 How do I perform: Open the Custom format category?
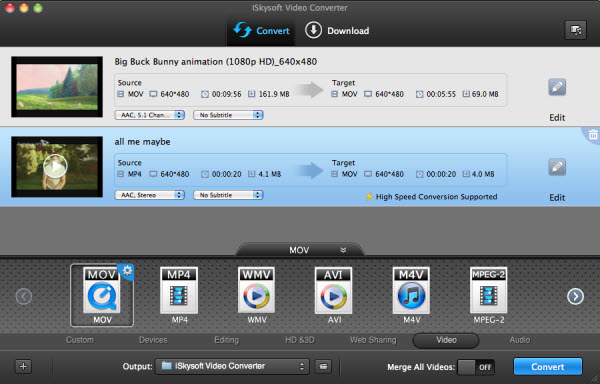tap(80, 340)
